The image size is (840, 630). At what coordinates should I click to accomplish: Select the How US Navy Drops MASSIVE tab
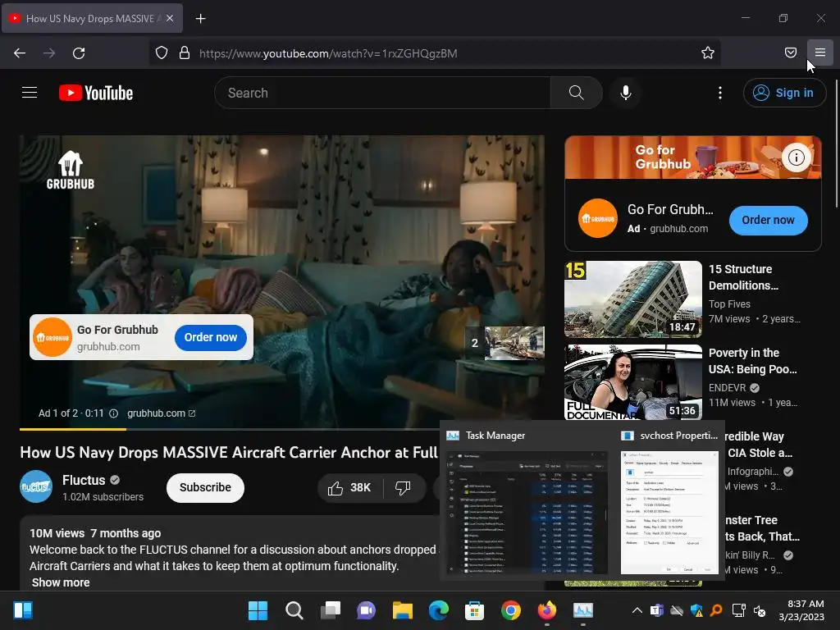pos(93,18)
